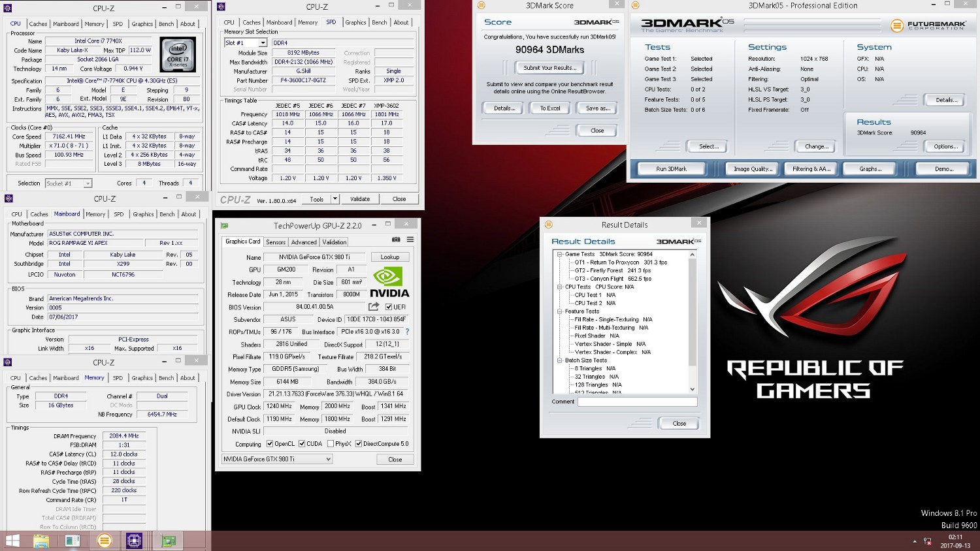The width and height of the screenshot is (980, 551).
Task: Click the scroll down arrow in Result Details
Action: (x=693, y=390)
